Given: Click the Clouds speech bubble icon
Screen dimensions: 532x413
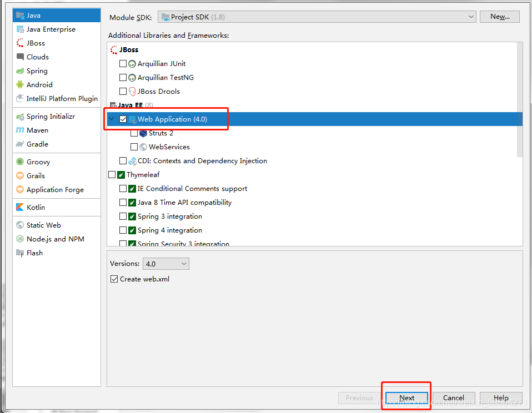Looking at the screenshot, I should [x=20, y=57].
